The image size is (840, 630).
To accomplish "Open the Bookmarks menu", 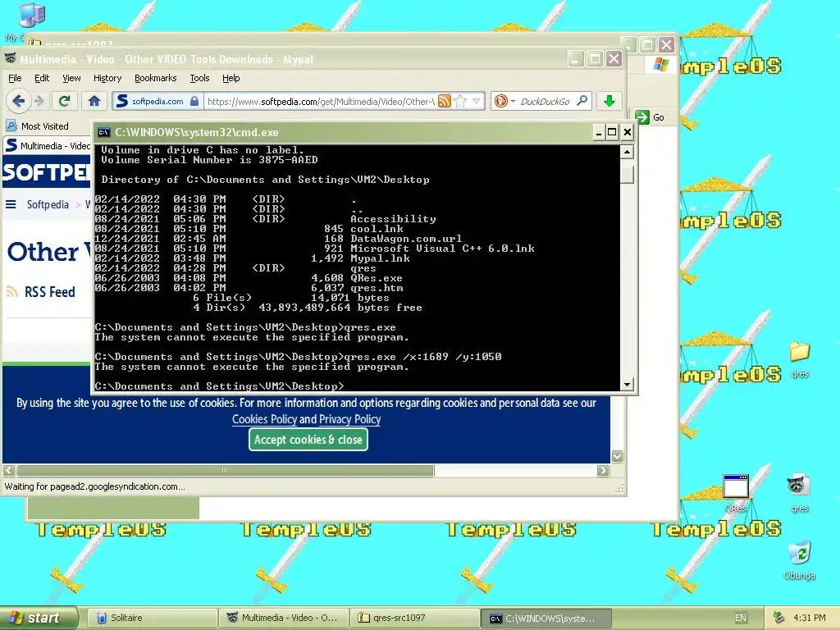I will point(155,78).
